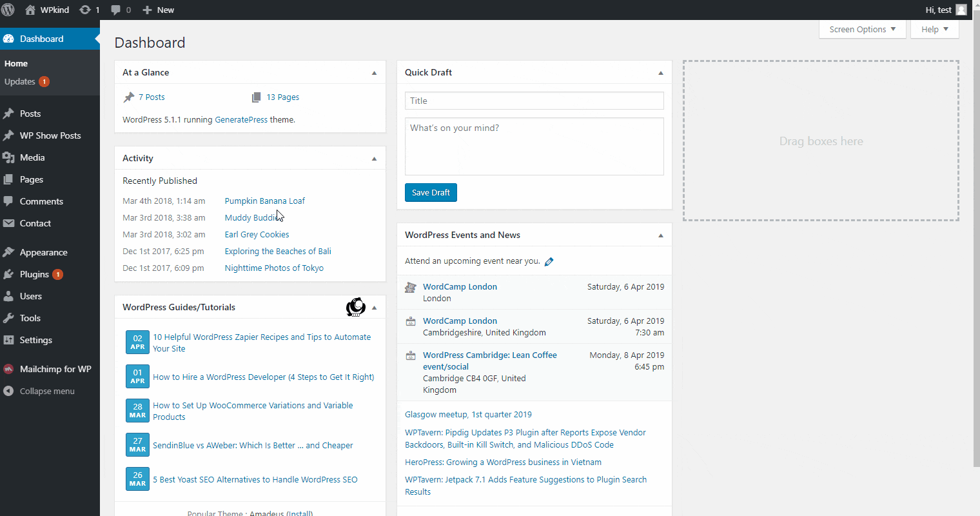Click the pages icon beside 13 Pages
Viewport: 980px width, 516px height.
tap(257, 97)
